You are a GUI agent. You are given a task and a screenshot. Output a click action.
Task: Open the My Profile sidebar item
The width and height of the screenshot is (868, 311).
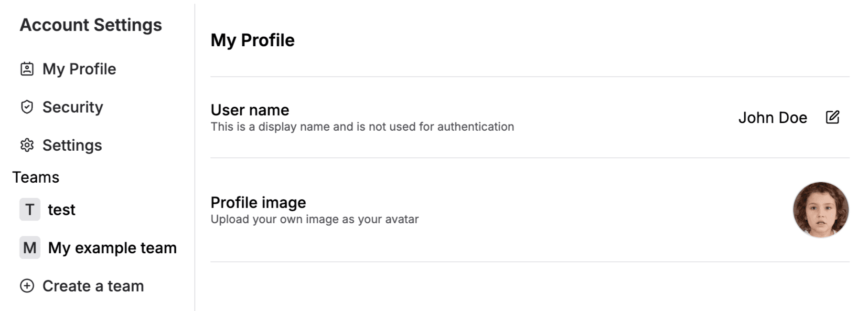tap(79, 69)
